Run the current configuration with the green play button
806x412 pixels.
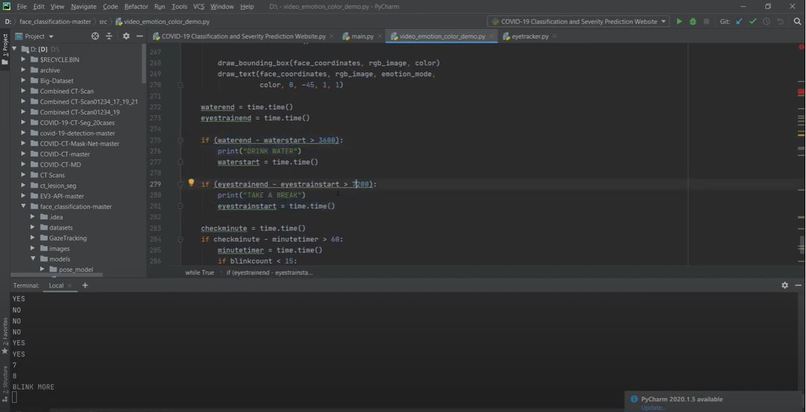coord(679,22)
